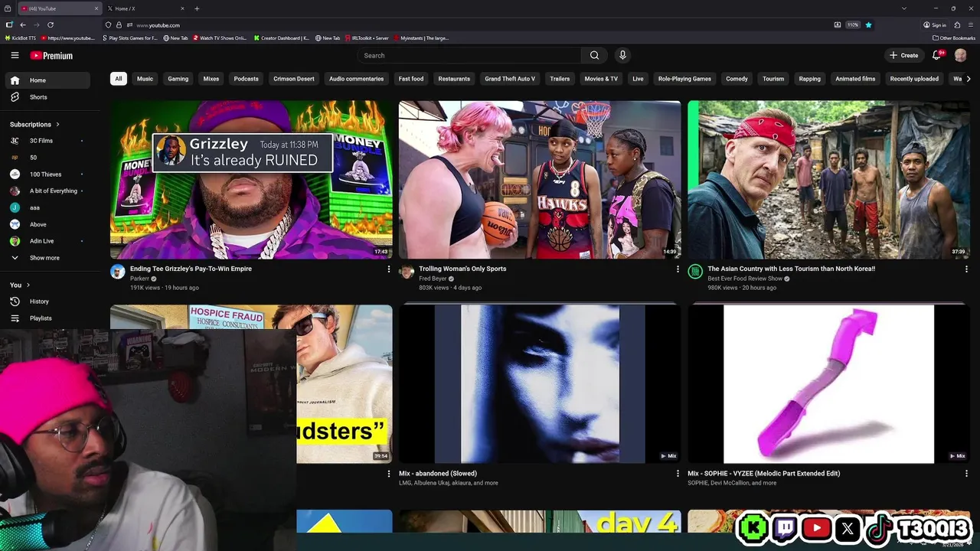980x551 pixels.
Task: Select the Live filter chip
Action: pos(638,79)
